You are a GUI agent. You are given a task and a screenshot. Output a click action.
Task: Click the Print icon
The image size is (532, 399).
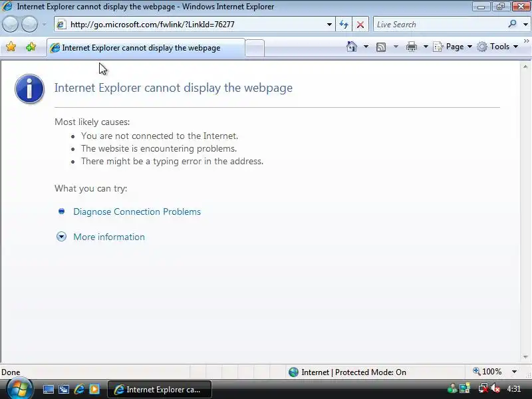pyautogui.click(x=411, y=47)
